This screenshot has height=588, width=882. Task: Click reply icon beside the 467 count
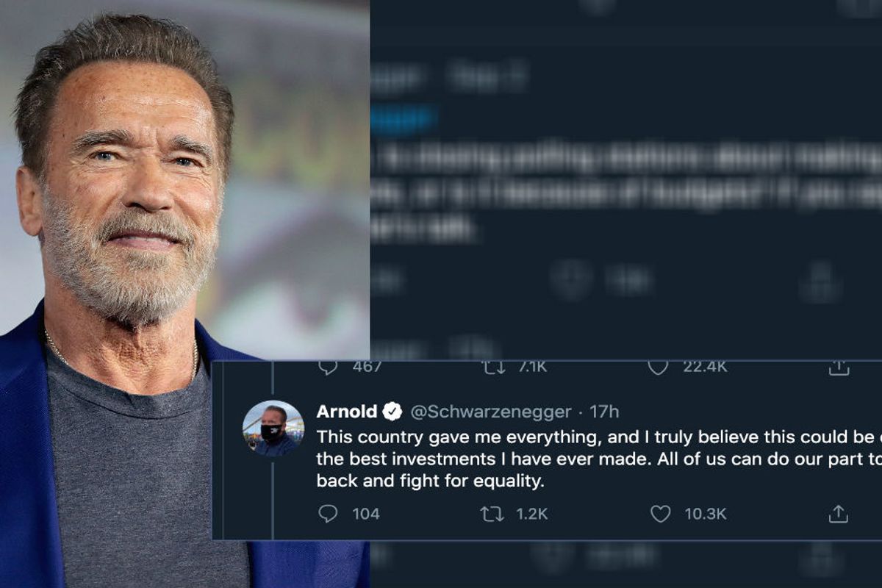(x=328, y=367)
